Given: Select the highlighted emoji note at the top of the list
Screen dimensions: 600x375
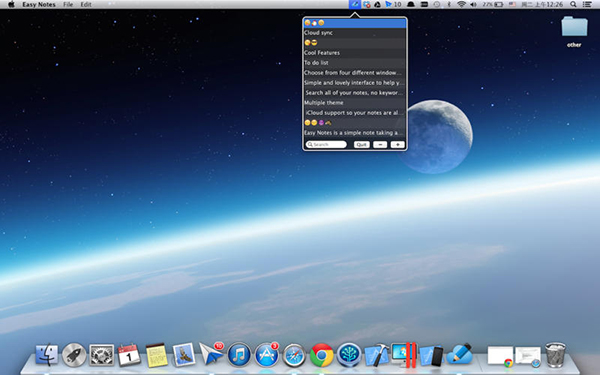Looking at the screenshot, I should 355,23.
